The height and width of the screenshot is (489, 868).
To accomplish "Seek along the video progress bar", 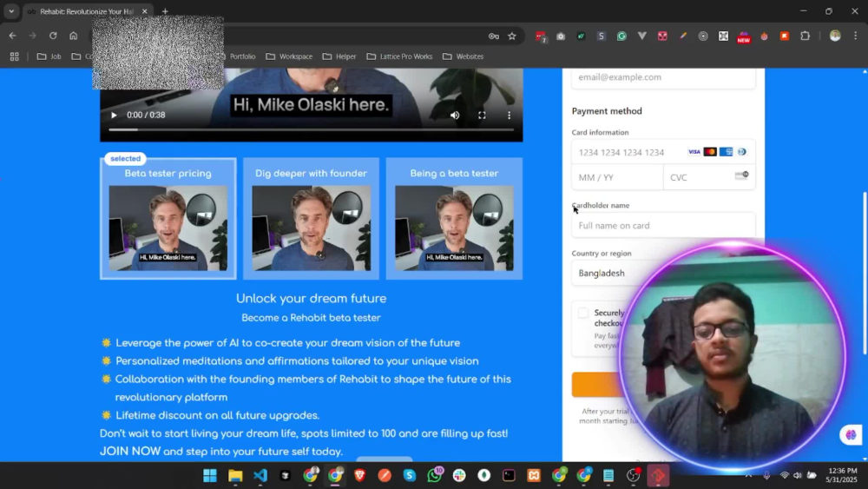I will tap(311, 129).
